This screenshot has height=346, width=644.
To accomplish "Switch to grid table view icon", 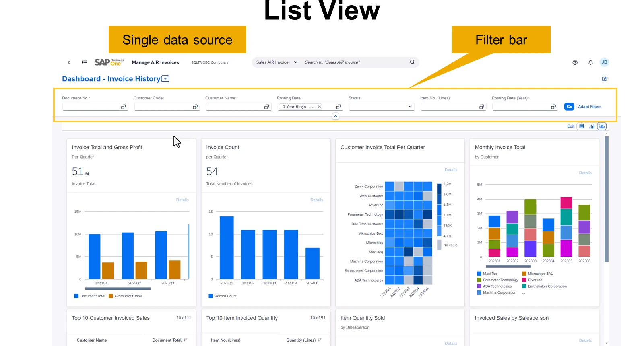I will [581, 126].
